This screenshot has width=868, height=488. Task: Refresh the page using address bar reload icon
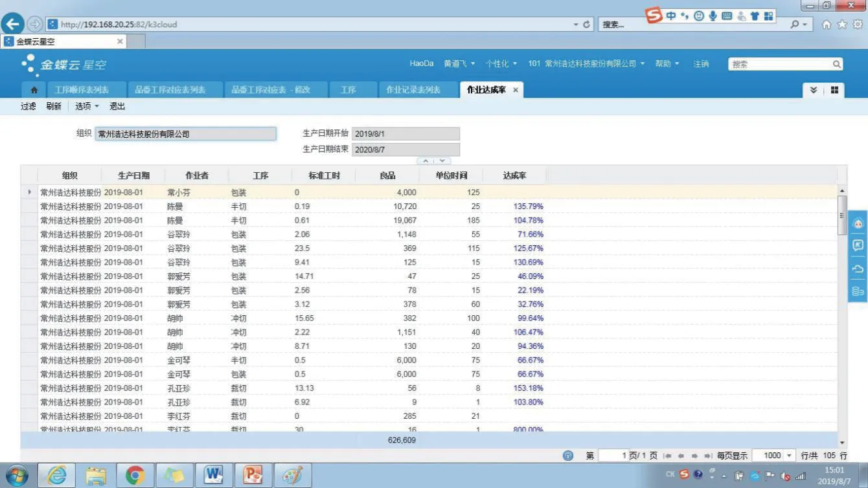coord(587,25)
